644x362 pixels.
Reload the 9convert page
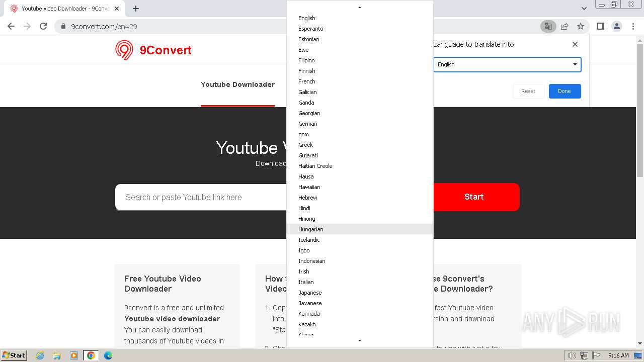(43, 26)
